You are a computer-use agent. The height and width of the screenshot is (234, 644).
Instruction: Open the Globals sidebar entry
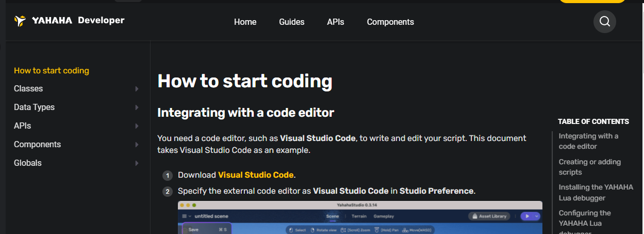pos(28,163)
